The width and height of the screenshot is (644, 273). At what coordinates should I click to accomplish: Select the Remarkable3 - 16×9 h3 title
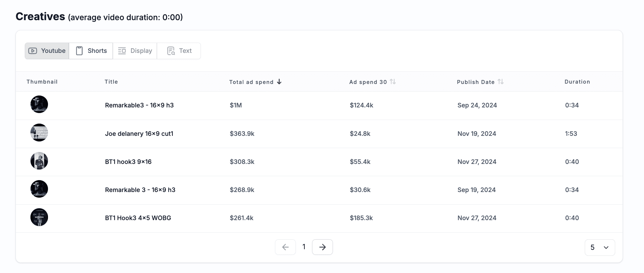click(139, 105)
